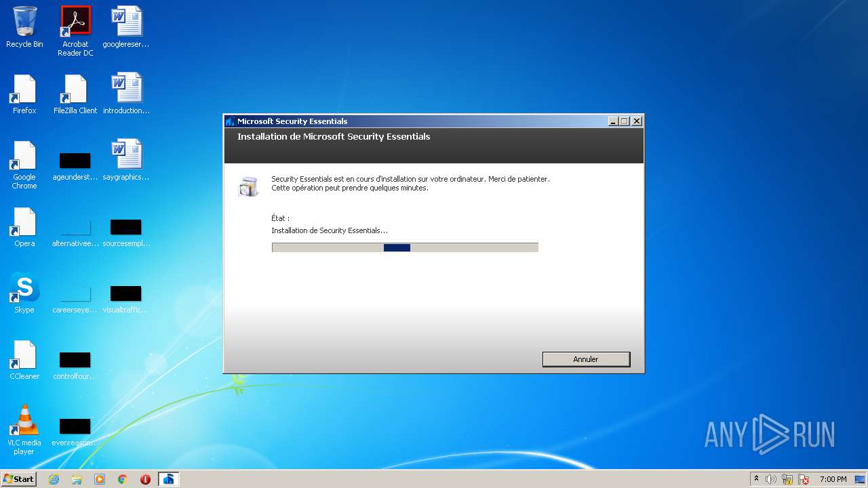Click the 'État :' label
868x488 pixels.
point(280,218)
